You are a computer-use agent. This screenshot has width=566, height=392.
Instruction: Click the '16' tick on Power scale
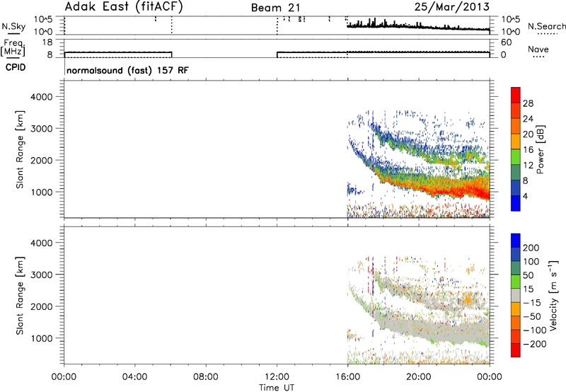click(x=528, y=150)
